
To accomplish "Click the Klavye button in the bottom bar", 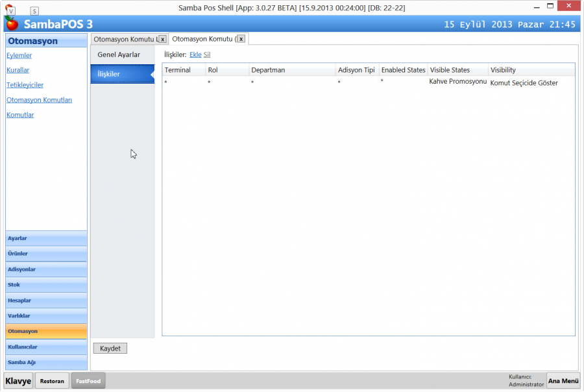I will [x=19, y=381].
